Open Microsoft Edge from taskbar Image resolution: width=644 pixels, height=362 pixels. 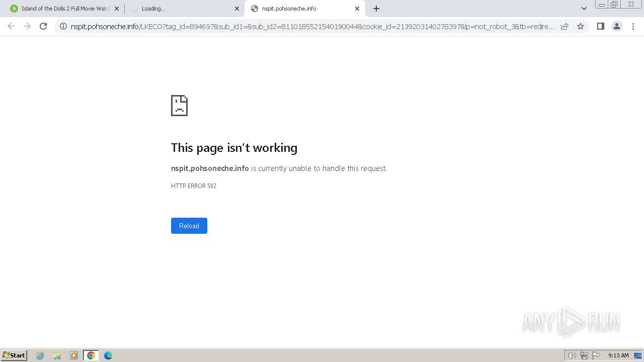point(108,355)
